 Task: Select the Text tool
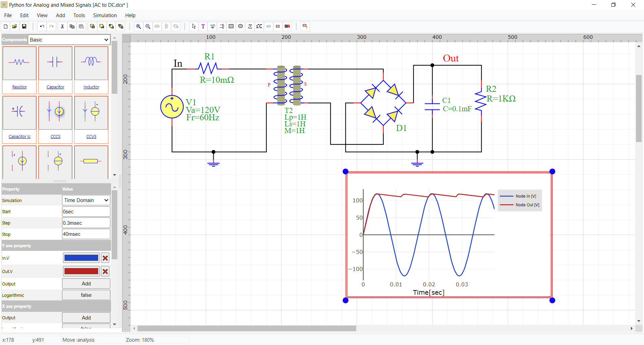click(x=203, y=26)
